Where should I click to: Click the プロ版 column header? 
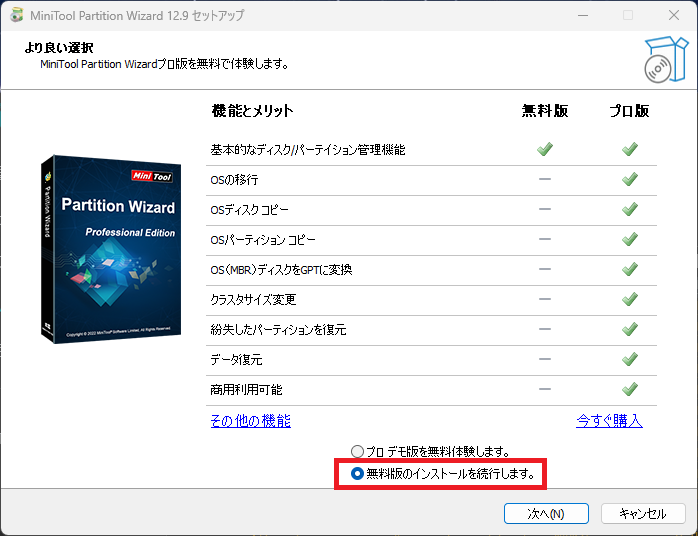click(x=629, y=111)
